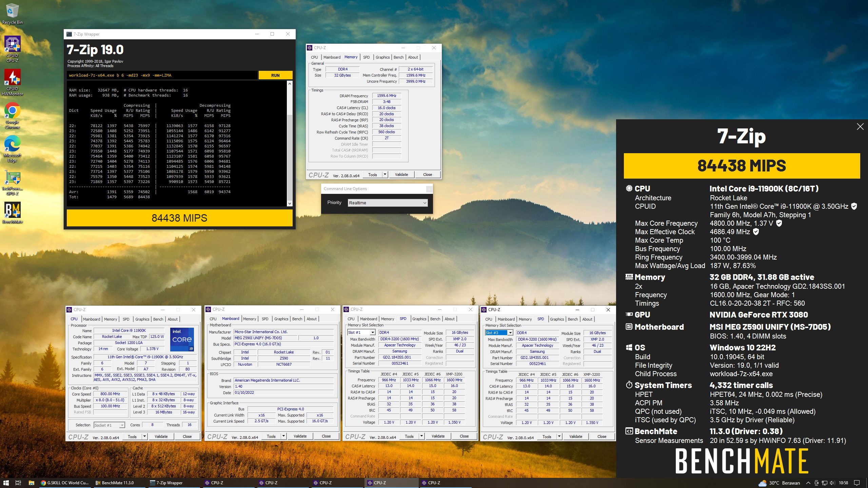Click the Intel Core i9-11900K (8C/16T) heading

pos(764,189)
